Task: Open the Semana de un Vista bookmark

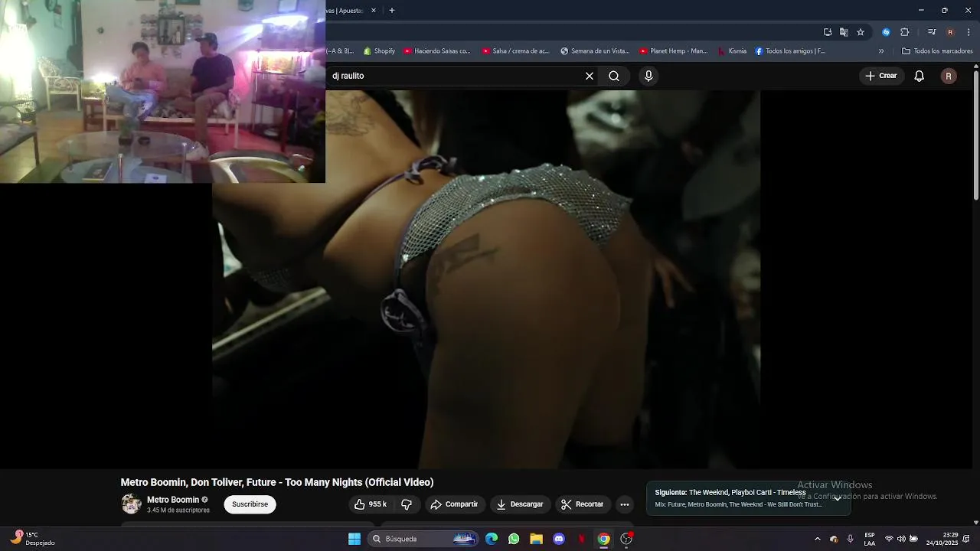Action: [x=595, y=51]
